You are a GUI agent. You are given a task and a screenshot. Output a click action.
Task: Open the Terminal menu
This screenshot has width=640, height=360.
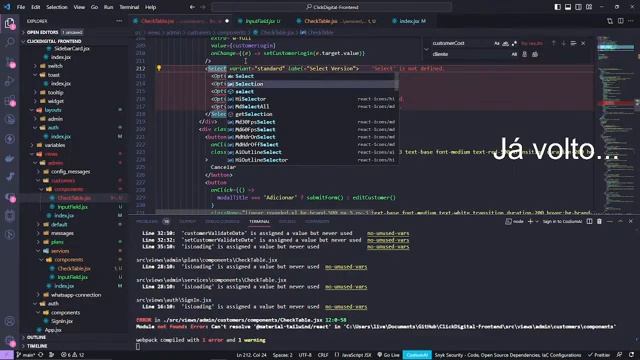[x=129, y=7]
